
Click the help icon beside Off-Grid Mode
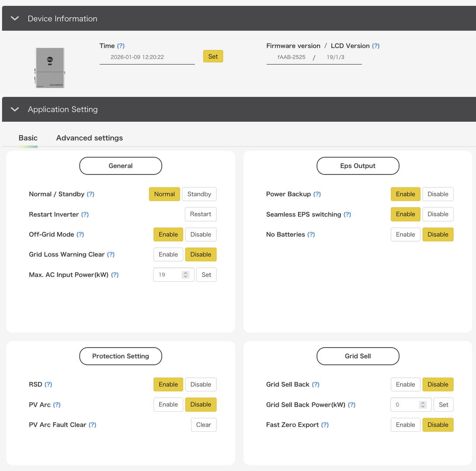pyautogui.click(x=80, y=234)
